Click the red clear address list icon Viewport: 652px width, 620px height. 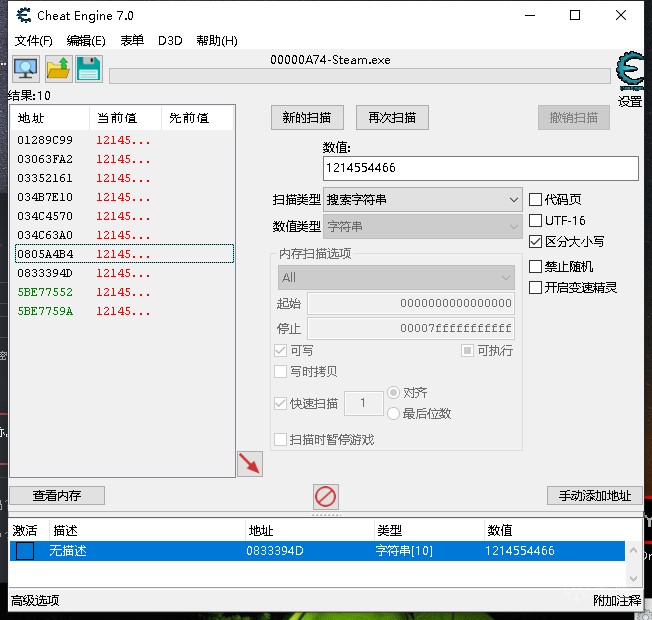pyautogui.click(x=326, y=496)
